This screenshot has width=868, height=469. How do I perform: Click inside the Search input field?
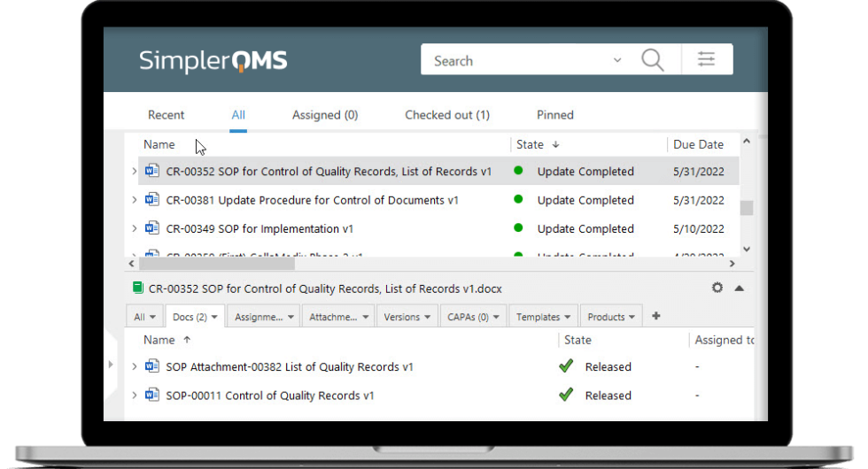514,61
